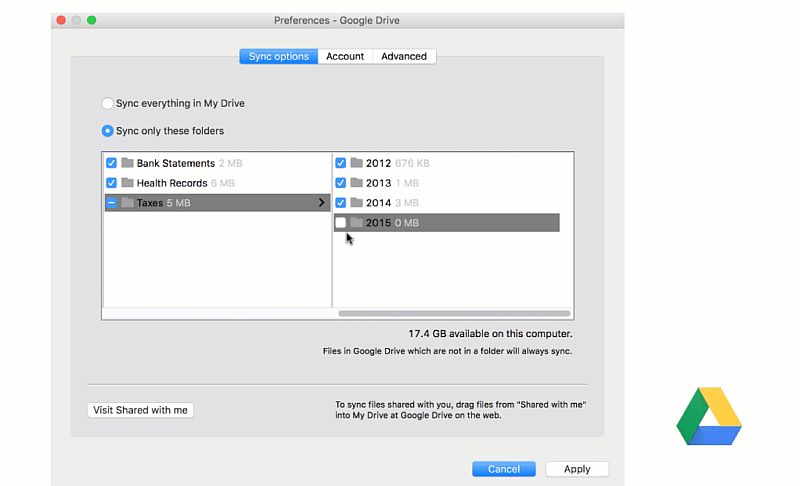Select the 2015 subfolder name
This screenshot has width=800, height=486.
[378, 223]
